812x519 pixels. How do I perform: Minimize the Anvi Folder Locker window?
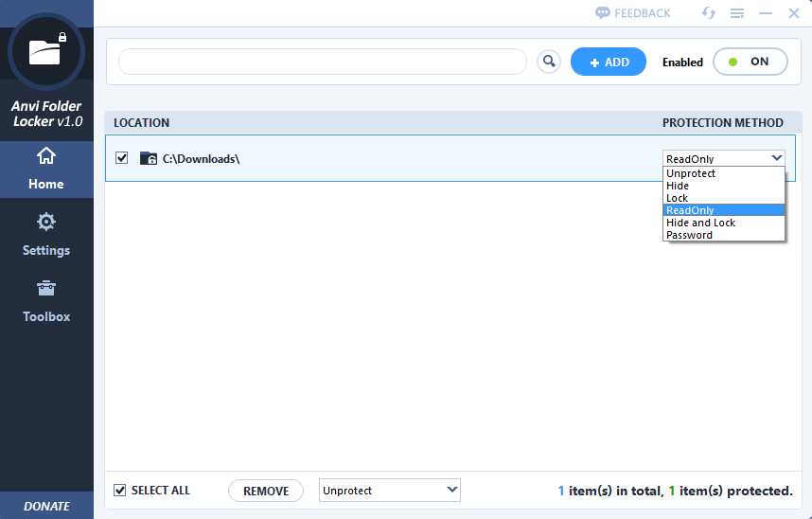click(x=766, y=13)
